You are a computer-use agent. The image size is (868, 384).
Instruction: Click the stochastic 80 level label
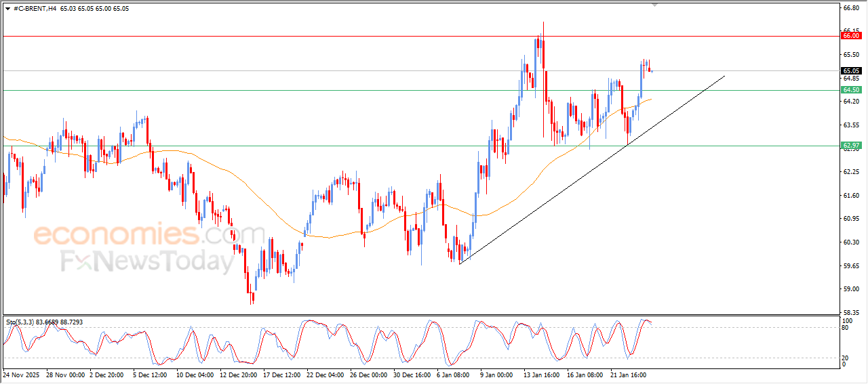tap(845, 328)
